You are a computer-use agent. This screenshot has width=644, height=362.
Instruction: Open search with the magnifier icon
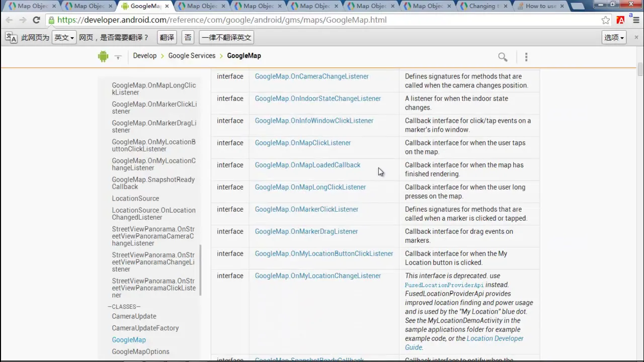[503, 57]
